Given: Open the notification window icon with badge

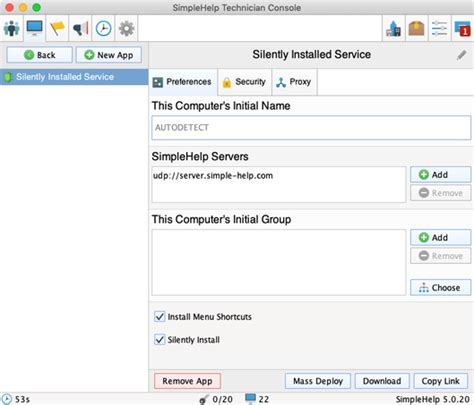Looking at the screenshot, I should pyautogui.click(x=462, y=28).
